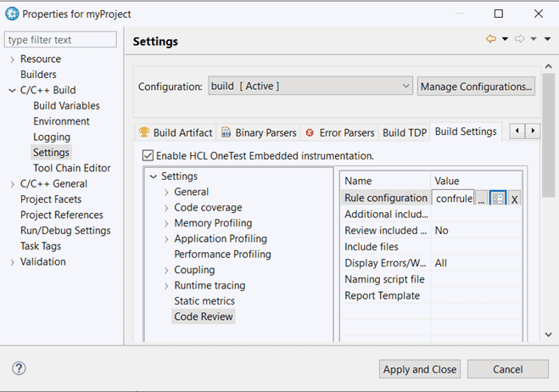Image resolution: width=559 pixels, height=392 pixels.
Task: Expand the C/C++ General tree node
Action: point(12,183)
